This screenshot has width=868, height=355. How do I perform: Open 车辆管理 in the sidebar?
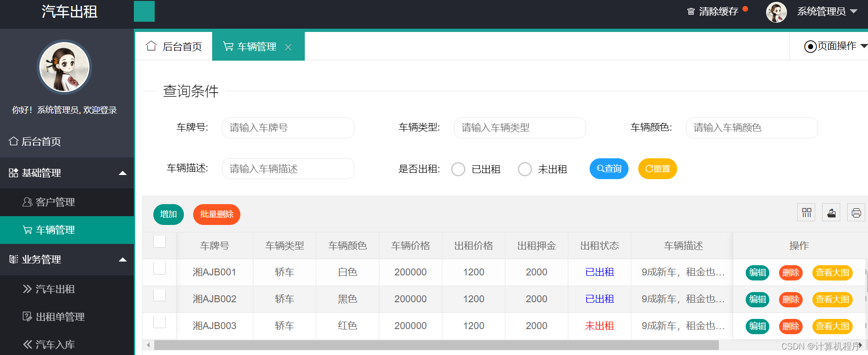point(67,230)
